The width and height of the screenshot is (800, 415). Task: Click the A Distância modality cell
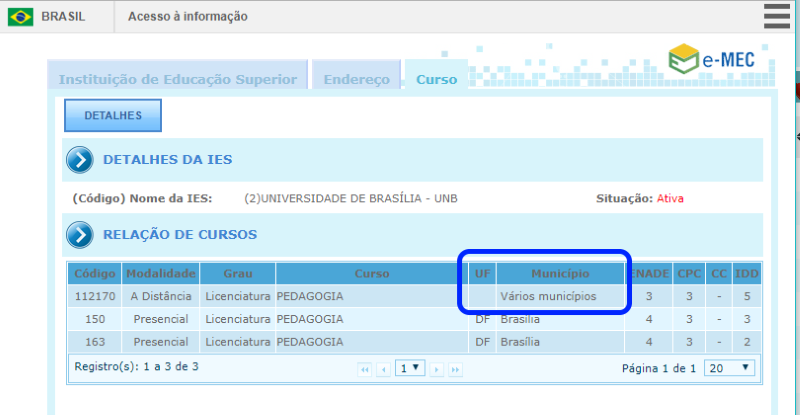(x=161, y=297)
